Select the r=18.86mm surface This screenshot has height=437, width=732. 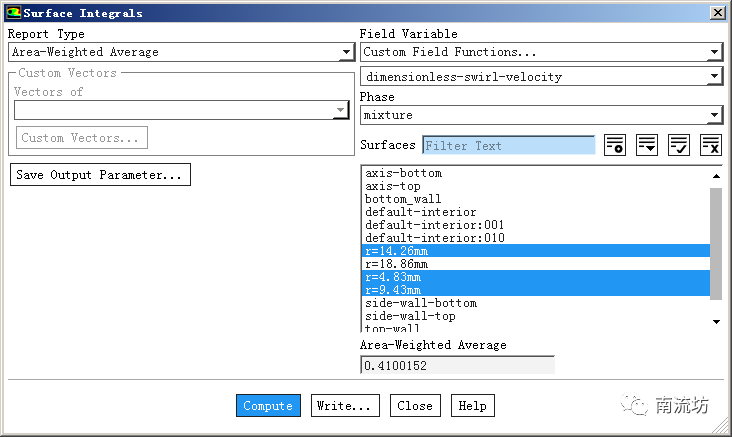click(397, 264)
